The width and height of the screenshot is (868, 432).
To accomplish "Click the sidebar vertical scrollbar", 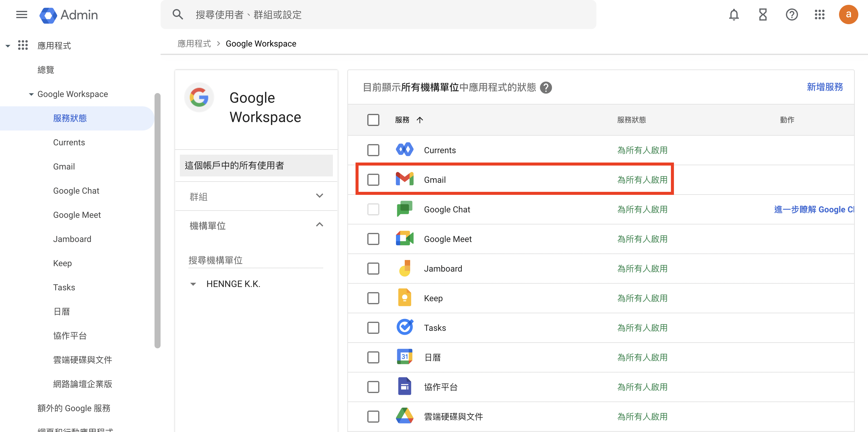I will point(157,220).
